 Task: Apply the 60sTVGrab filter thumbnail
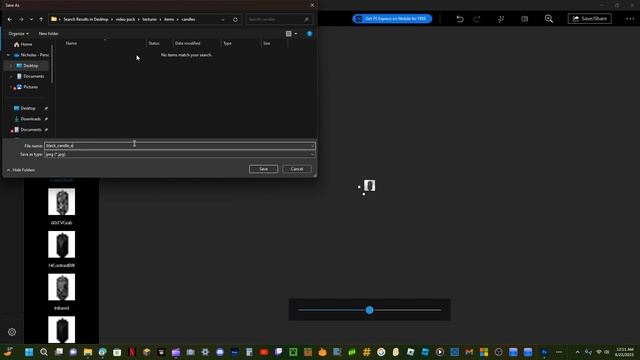[62, 202]
